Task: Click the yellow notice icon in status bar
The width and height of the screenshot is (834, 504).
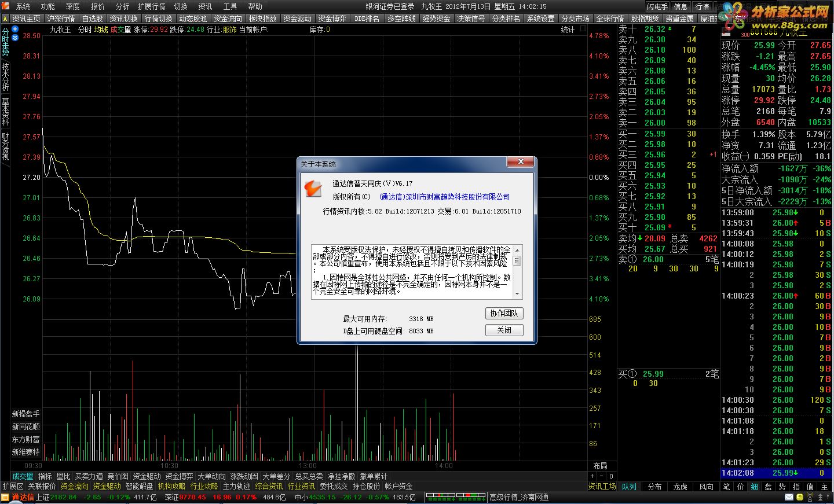Action: click(800, 497)
